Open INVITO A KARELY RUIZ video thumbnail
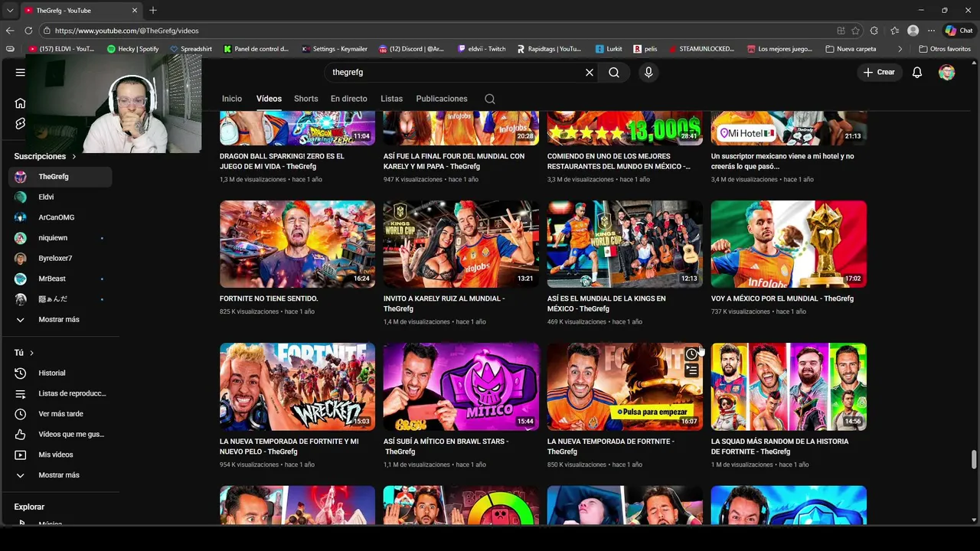The width and height of the screenshot is (980, 551). (x=461, y=244)
